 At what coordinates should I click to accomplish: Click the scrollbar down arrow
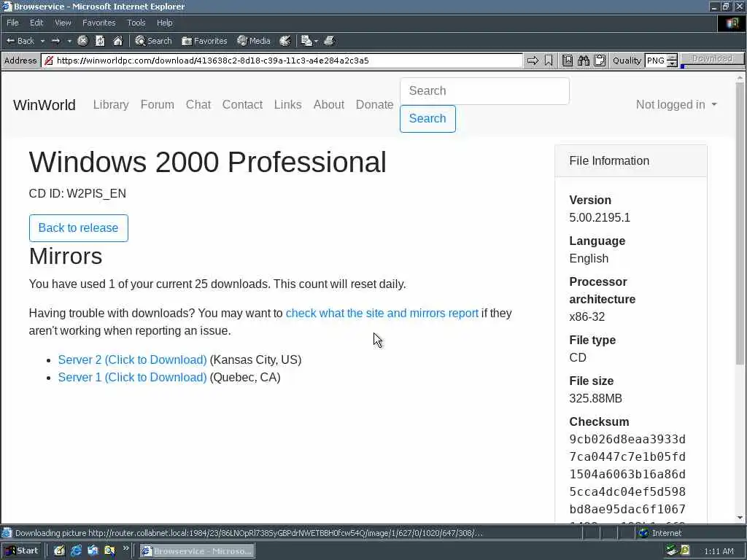point(740,518)
